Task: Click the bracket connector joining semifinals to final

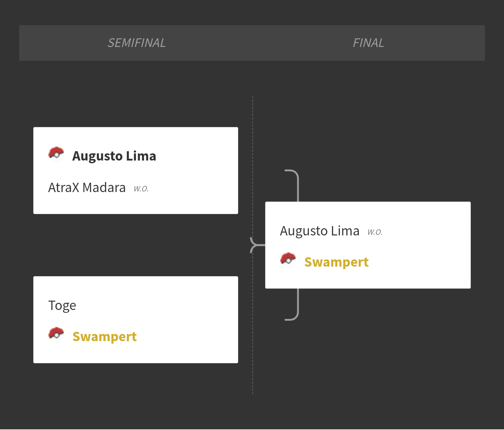Action: 257,245
